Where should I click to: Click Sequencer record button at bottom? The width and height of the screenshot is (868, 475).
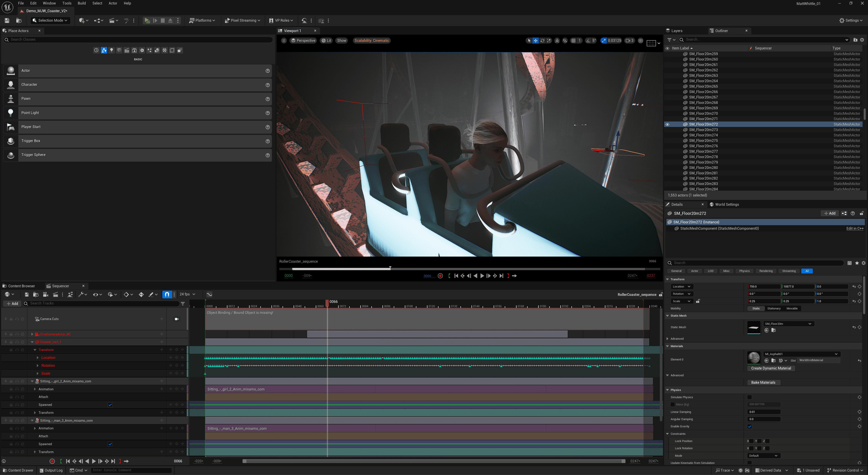[x=52, y=461]
